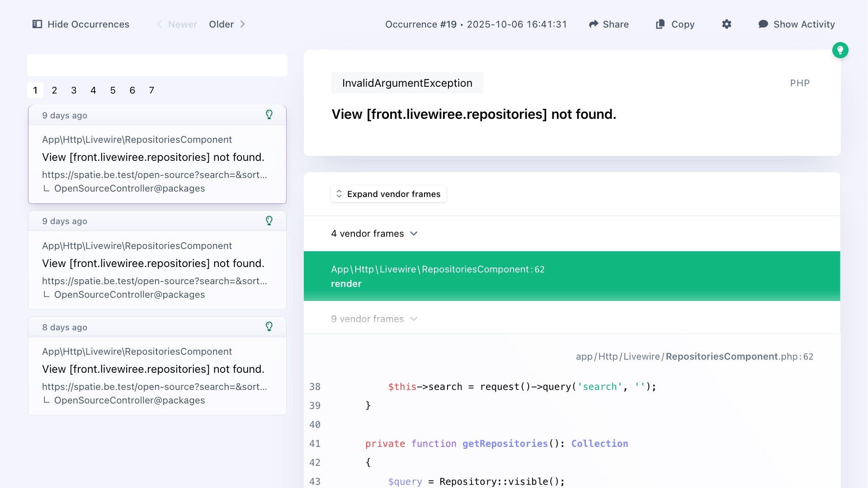This screenshot has width=868, height=488.
Task: Click the Copy icon
Action: tap(661, 24)
